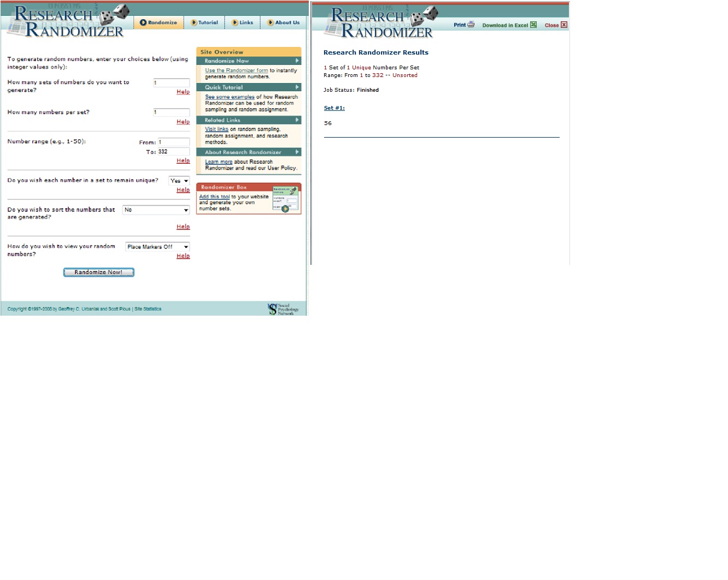The width and height of the screenshot is (728, 580).
Task: Click the Site Statistics footer link
Action: pos(148,309)
